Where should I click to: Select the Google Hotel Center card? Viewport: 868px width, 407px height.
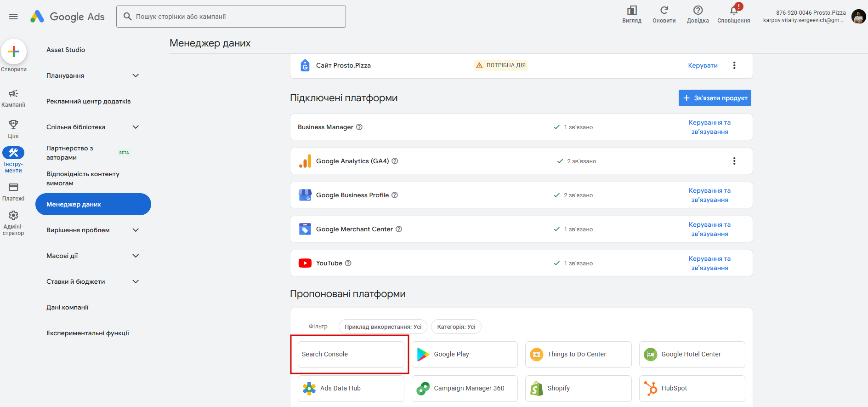692,355
